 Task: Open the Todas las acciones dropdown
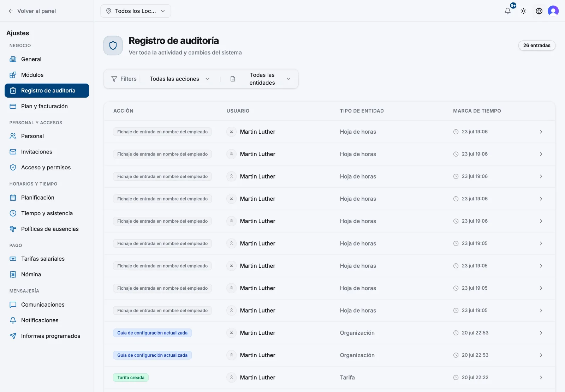pos(180,79)
